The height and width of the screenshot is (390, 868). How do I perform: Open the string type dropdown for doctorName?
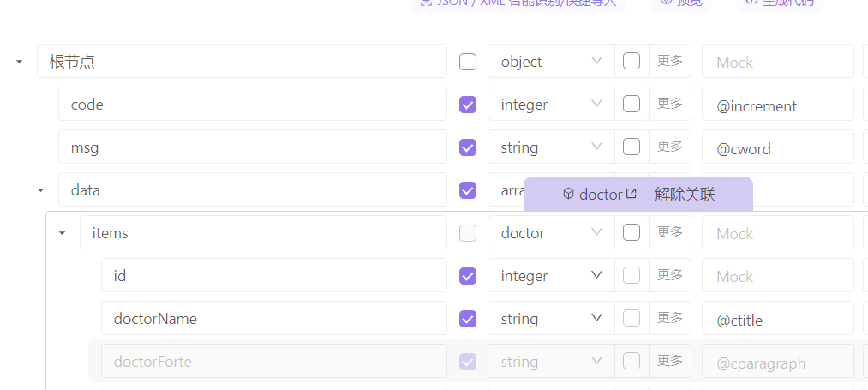(x=551, y=319)
